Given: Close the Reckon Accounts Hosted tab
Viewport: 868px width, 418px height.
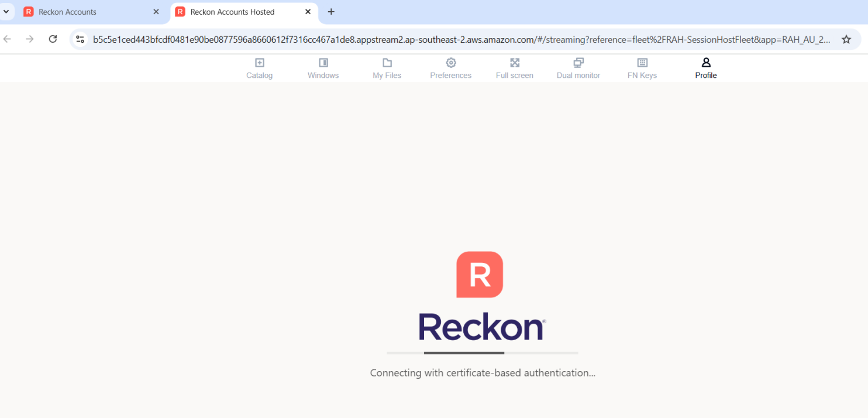Looking at the screenshot, I should point(308,12).
